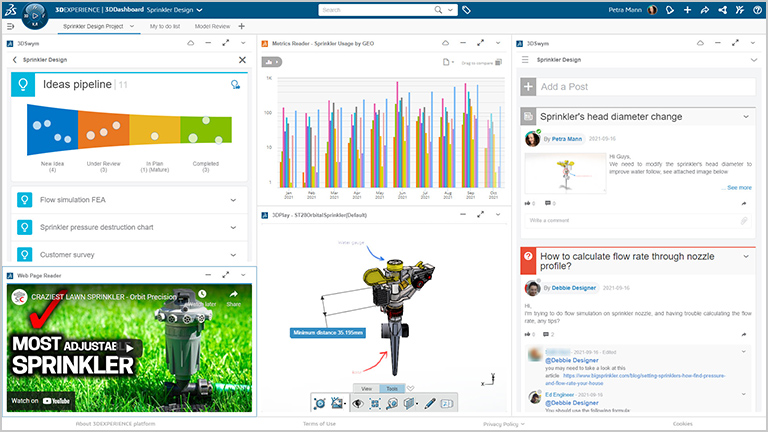
Task: Switch to the Model Review tab
Action: tap(213, 26)
